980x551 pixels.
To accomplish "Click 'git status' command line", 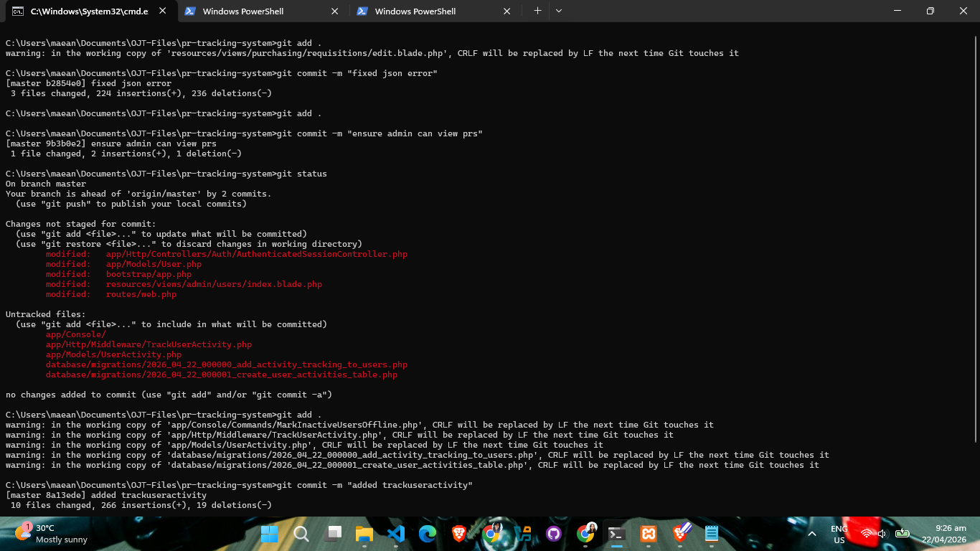I will pos(166,174).
